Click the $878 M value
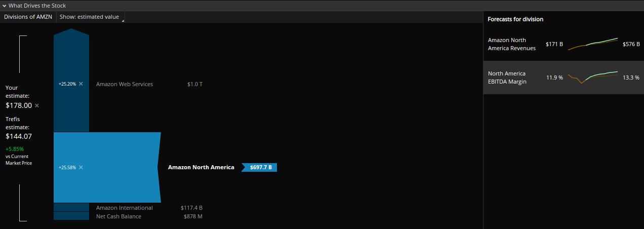 (x=193, y=216)
